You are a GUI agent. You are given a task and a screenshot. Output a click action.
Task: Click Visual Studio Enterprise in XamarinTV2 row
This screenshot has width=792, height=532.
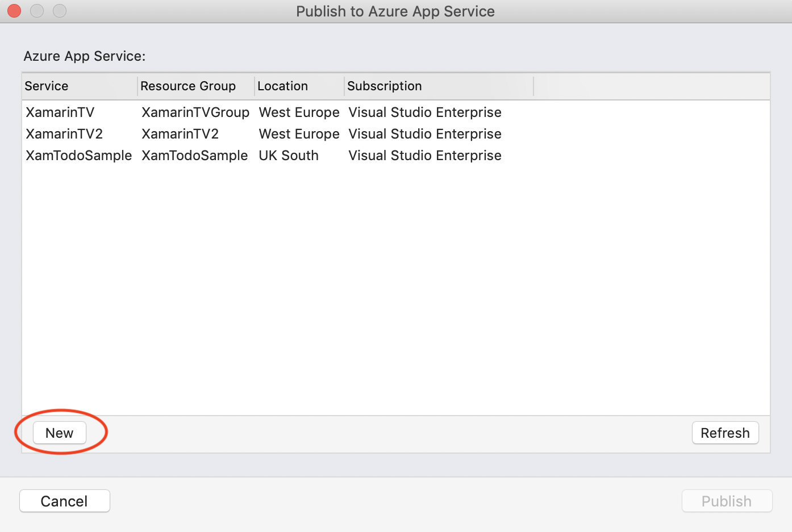coord(425,134)
